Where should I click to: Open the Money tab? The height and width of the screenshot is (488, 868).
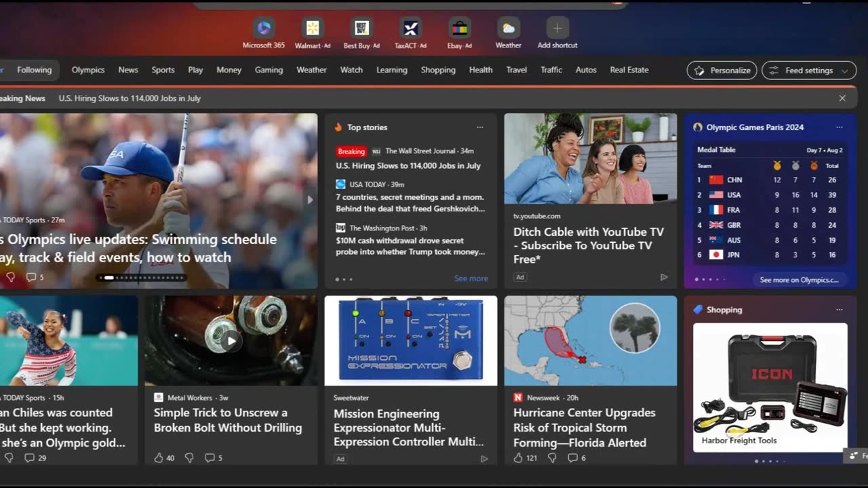[229, 70]
